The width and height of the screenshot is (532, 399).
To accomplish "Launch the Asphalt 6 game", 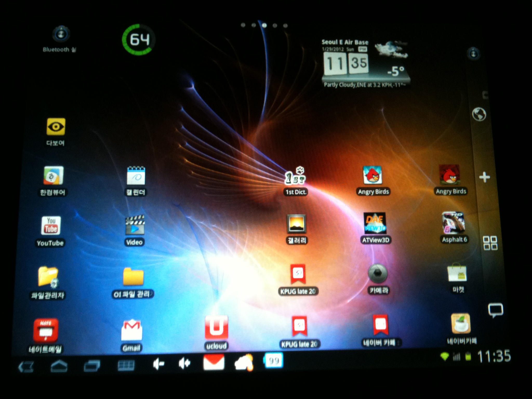I will click(x=454, y=223).
